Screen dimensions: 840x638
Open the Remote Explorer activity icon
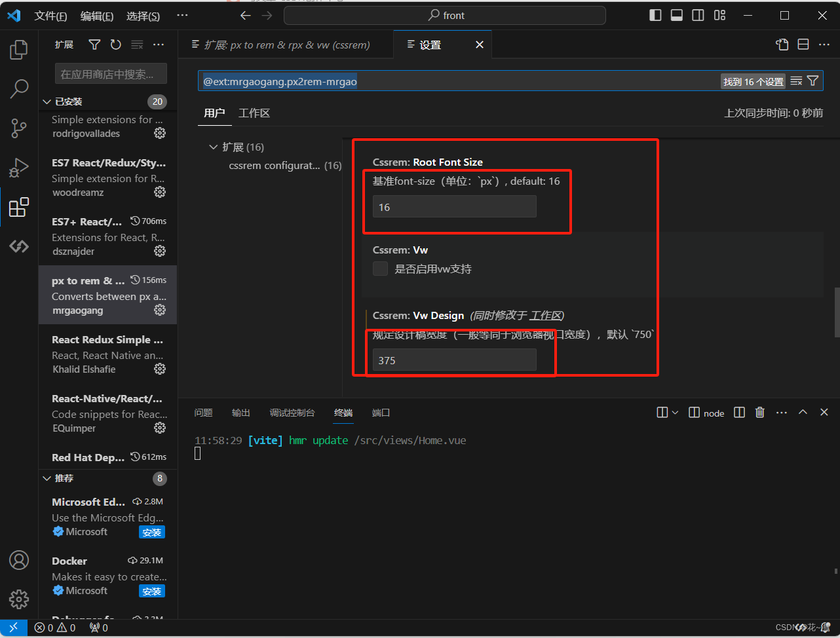[x=19, y=246]
